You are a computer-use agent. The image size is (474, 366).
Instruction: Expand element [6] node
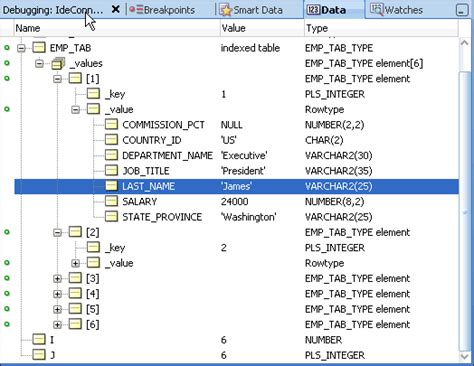pos(57,325)
